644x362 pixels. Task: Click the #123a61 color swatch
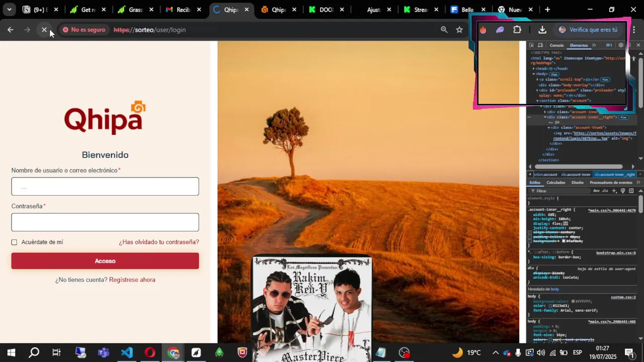pyautogui.click(x=551, y=306)
